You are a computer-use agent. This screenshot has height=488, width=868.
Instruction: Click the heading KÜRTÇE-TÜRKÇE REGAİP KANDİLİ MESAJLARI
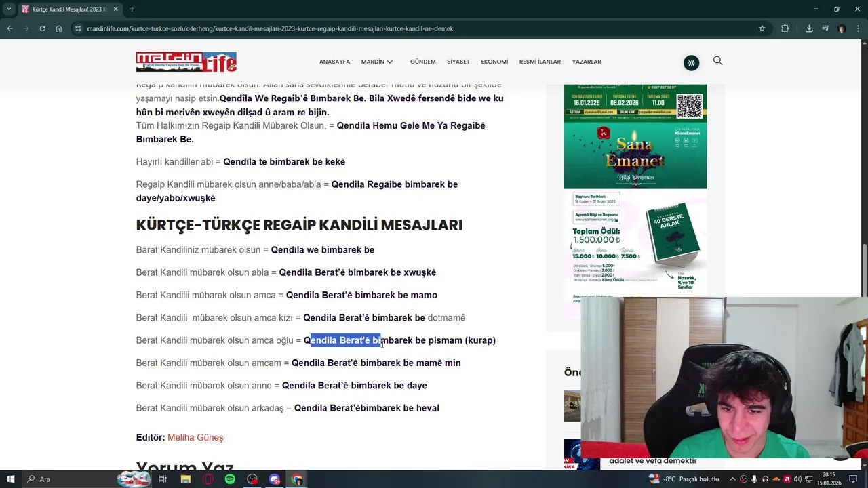tap(299, 225)
